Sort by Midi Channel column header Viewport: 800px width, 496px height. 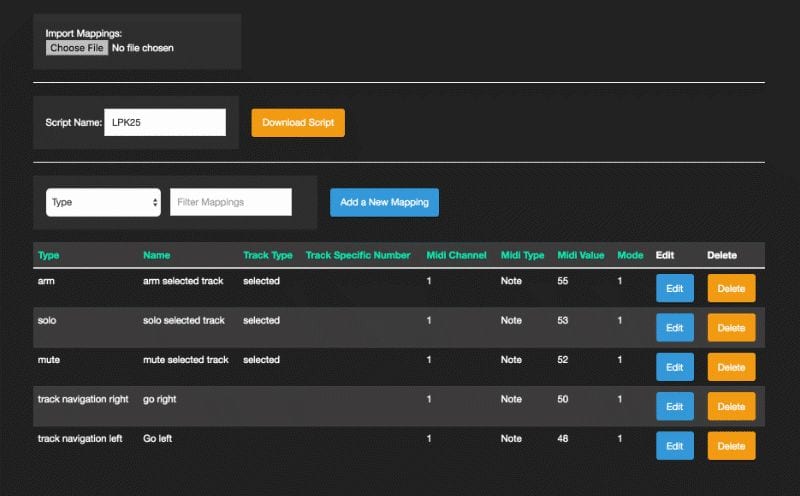[x=456, y=255]
